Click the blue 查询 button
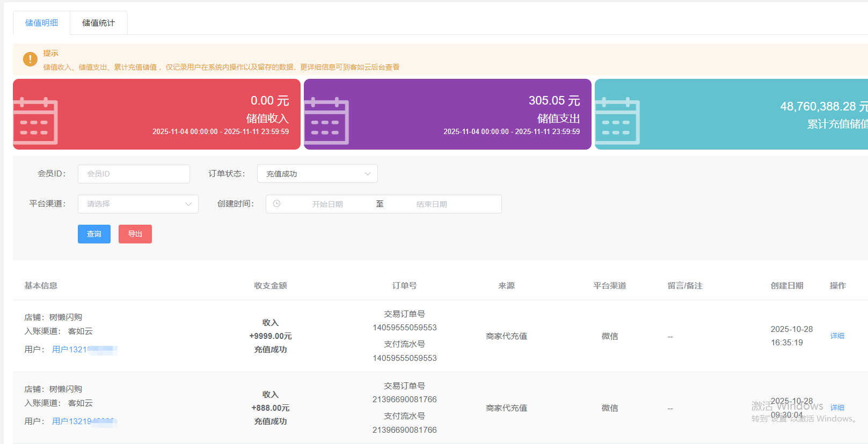 pos(94,234)
